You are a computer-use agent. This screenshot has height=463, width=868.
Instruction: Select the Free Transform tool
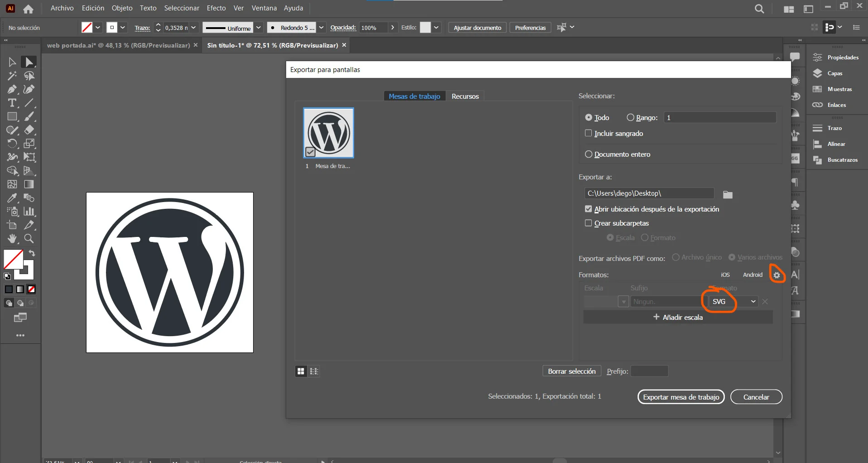[29, 157]
